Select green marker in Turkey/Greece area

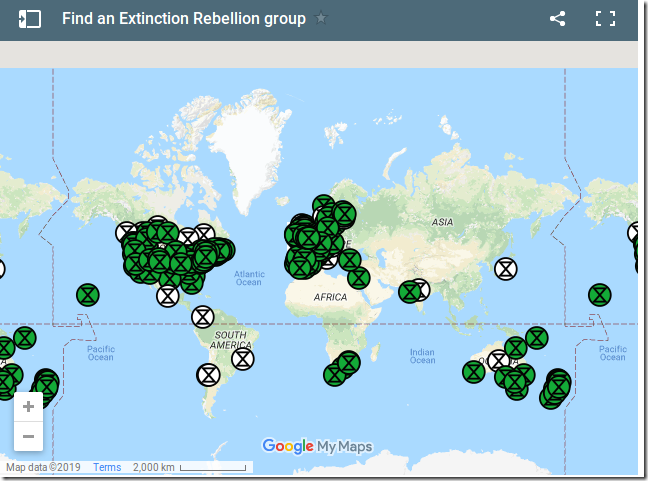click(350, 260)
